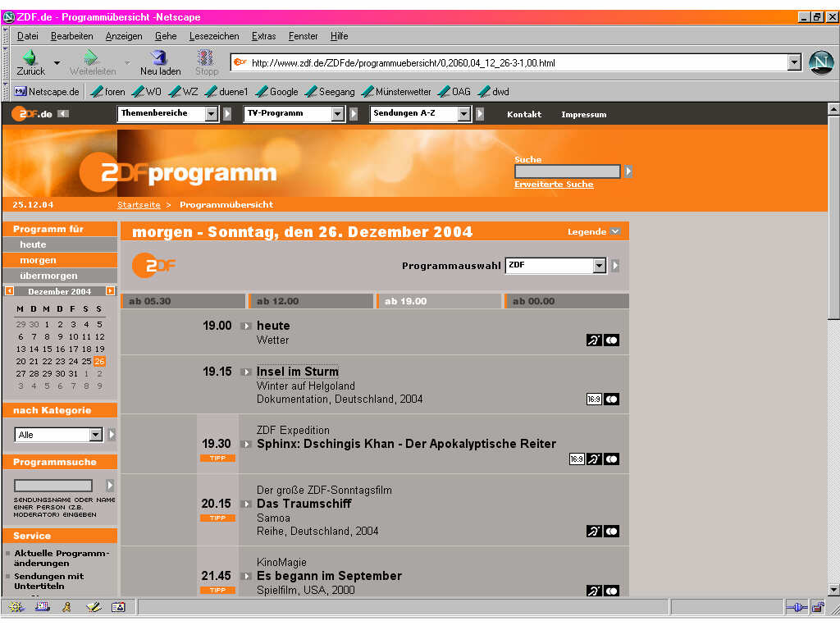
Task: Click the Composer icon in the status bar
Action: tap(94, 607)
